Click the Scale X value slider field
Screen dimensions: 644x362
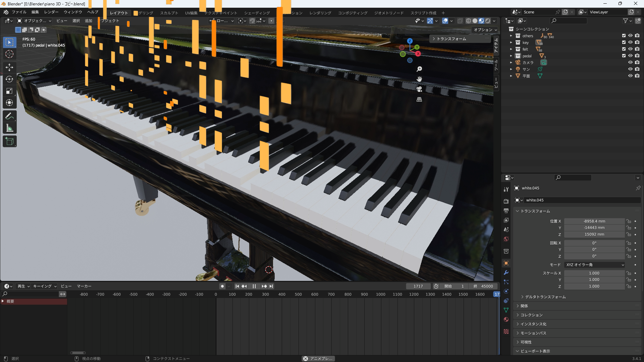tap(594, 273)
